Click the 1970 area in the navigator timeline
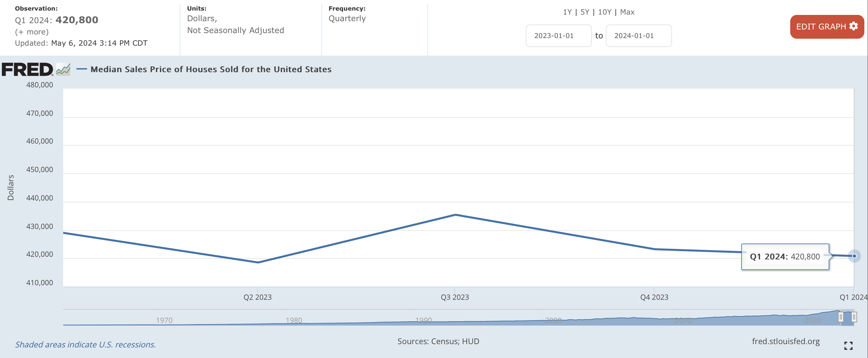The height and width of the screenshot is (358, 868). pyautogui.click(x=164, y=320)
